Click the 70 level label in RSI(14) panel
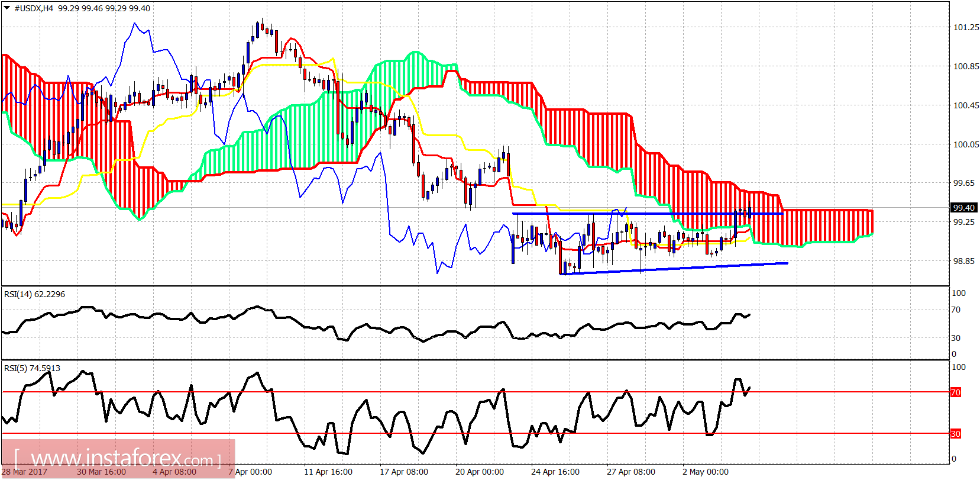The height and width of the screenshot is (480, 980). [956, 310]
